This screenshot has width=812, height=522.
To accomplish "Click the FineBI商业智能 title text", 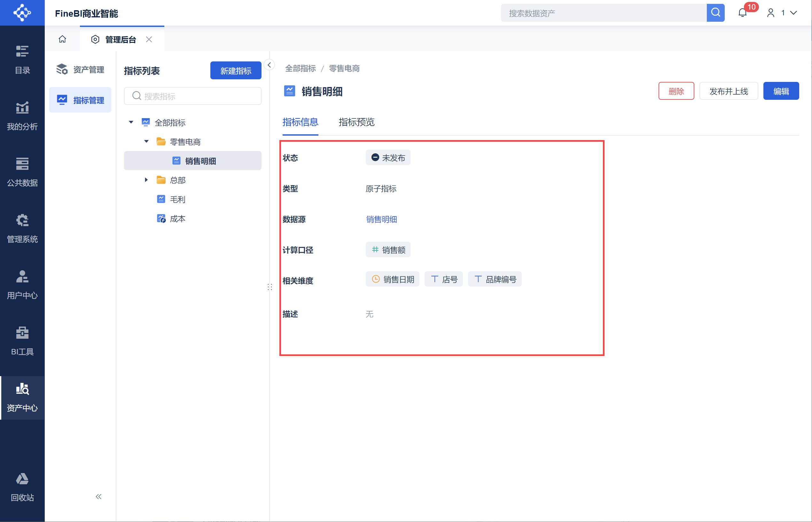I will 86,13.
